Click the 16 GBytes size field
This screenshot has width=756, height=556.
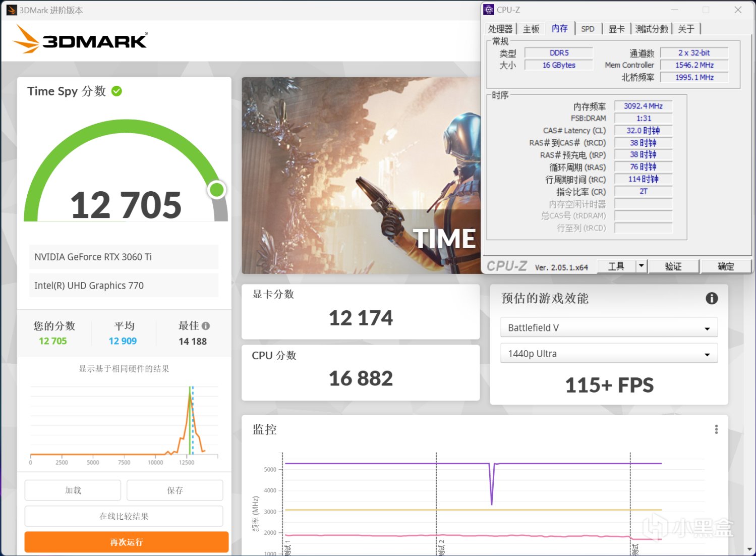point(559,65)
